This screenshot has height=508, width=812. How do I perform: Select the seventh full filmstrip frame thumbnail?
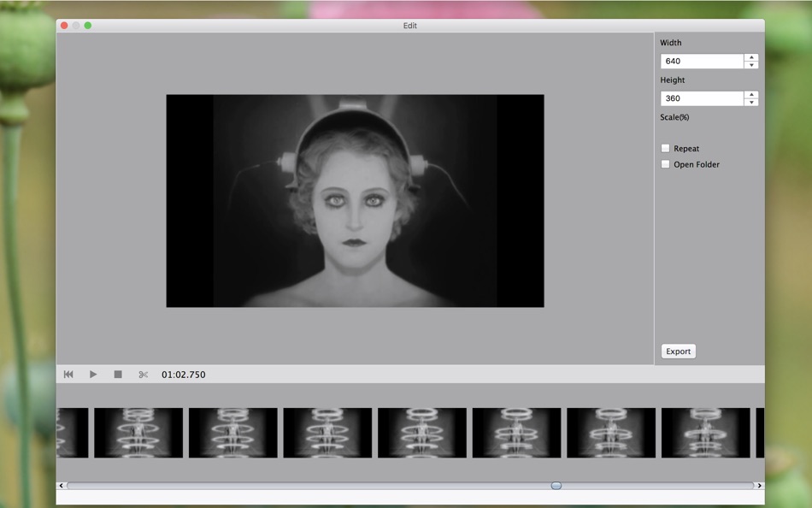coord(706,433)
